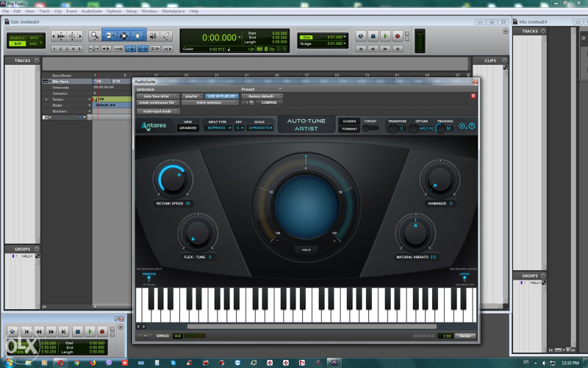Open the Setup menu
The image size is (588, 368).
click(x=132, y=11)
